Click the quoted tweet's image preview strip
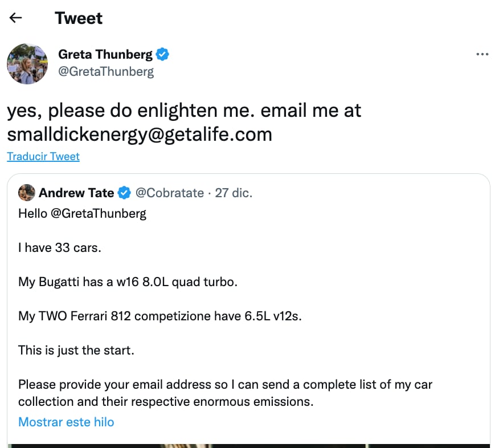This screenshot has height=448, width=499. (248, 445)
